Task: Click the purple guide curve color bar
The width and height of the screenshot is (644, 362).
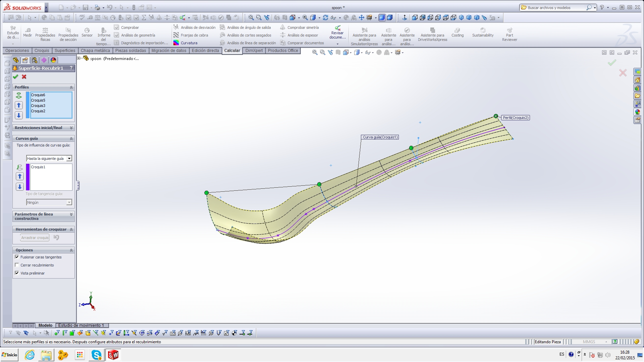Action: [28, 177]
